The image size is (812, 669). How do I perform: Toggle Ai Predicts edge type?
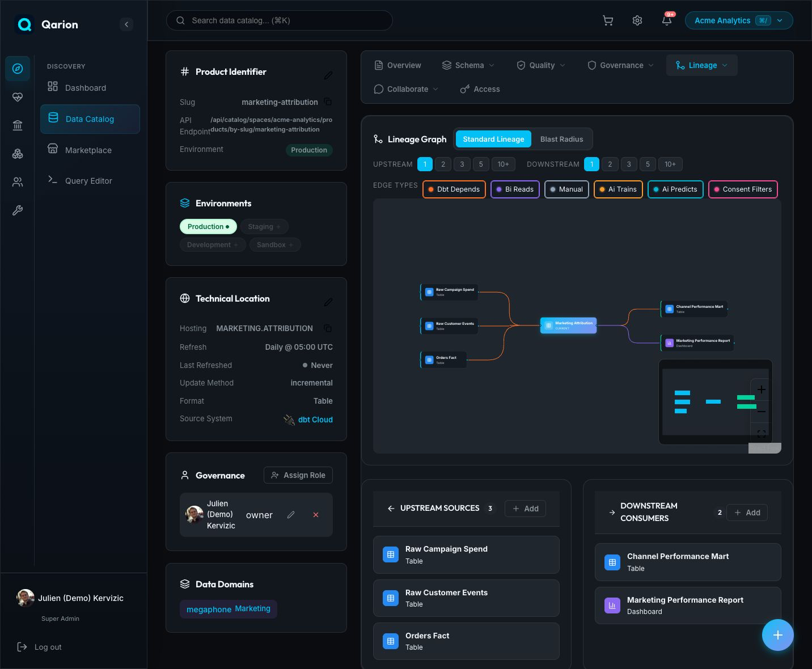tap(675, 189)
